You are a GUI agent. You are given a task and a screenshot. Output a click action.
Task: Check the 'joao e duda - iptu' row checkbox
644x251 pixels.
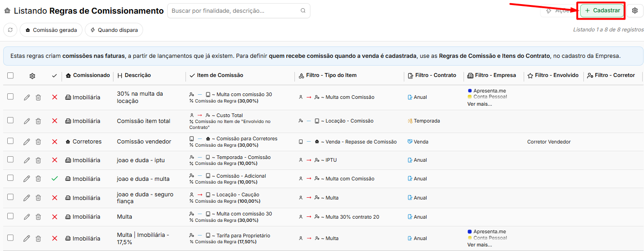[x=10, y=159]
